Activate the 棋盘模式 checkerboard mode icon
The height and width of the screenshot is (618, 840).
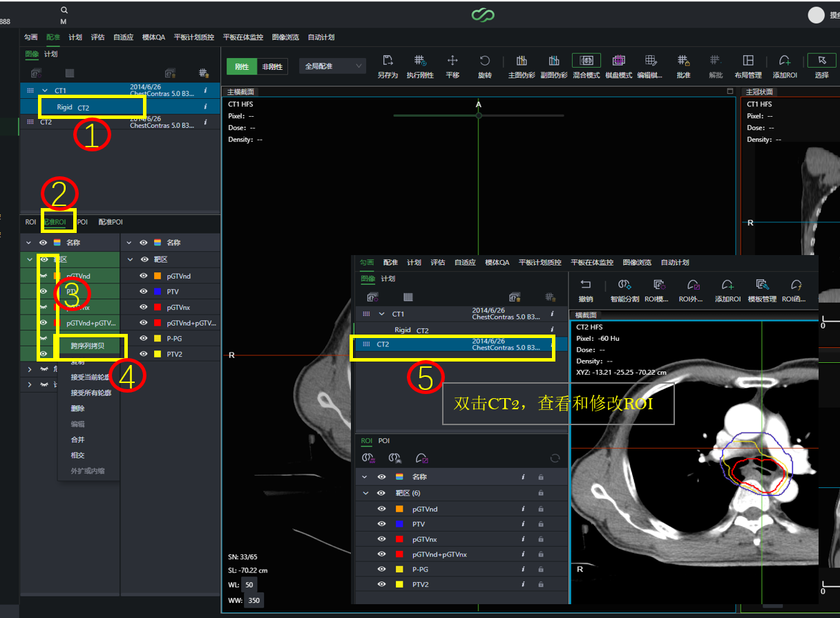(619, 61)
